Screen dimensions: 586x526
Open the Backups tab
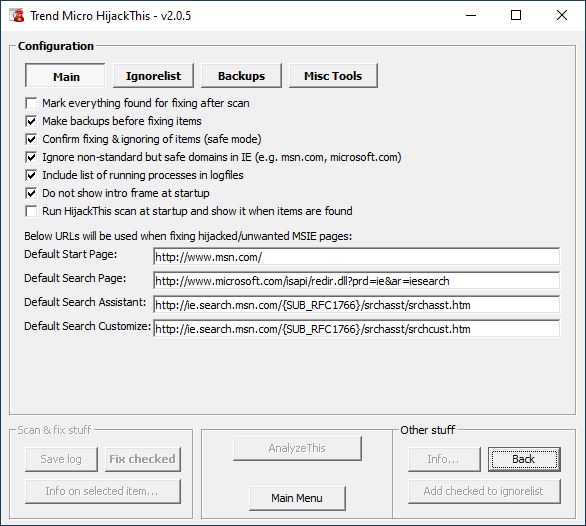click(x=241, y=76)
